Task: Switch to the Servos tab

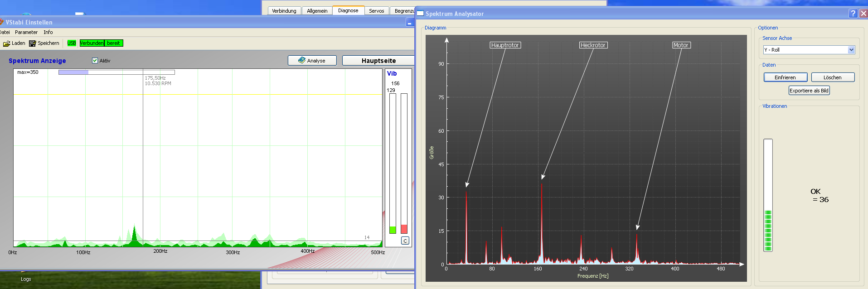Action: point(376,11)
